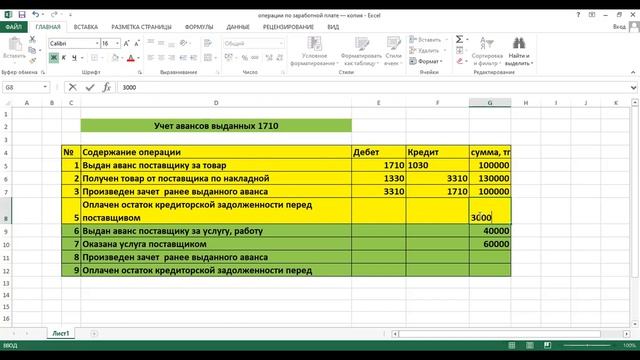Expand the formula bar chevron

(x=633, y=87)
